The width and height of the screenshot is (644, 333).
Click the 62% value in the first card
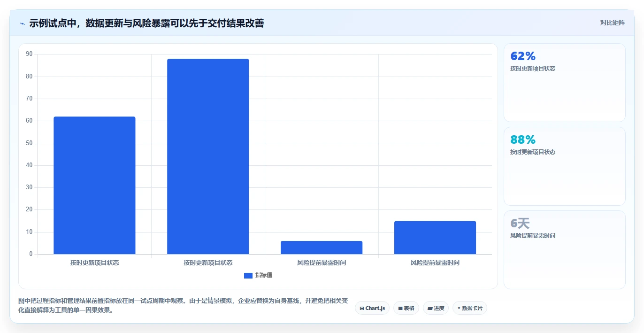pyautogui.click(x=523, y=56)
